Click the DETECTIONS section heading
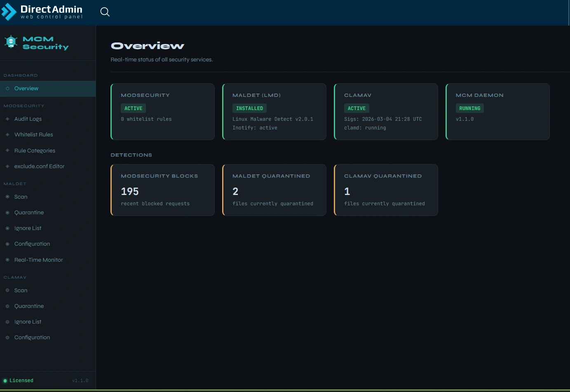This screenshot has width=570, height=392. coord(131,155)
